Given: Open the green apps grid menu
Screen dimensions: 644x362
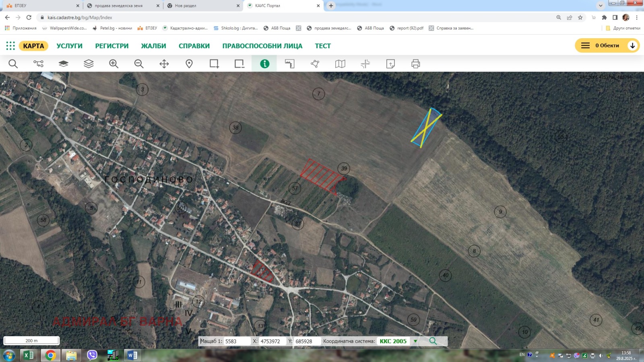Looking at the screenshot, I should [11, 45].
